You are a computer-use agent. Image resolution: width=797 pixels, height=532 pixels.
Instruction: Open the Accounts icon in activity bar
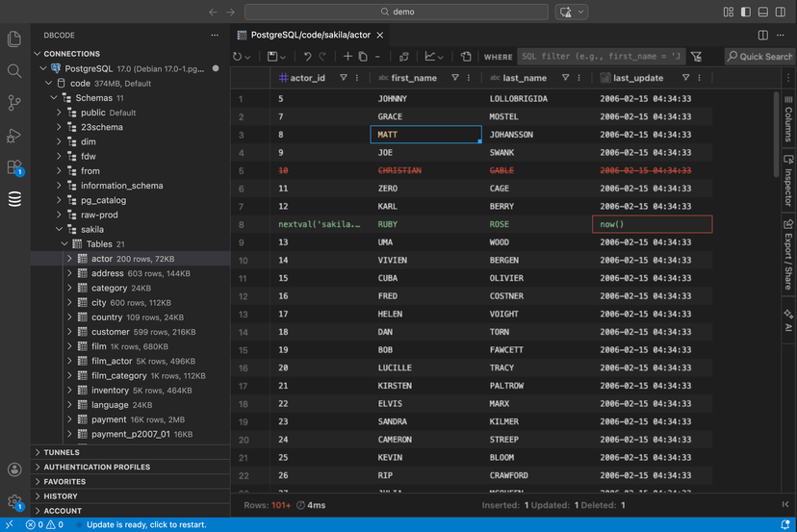coord(14,469)
